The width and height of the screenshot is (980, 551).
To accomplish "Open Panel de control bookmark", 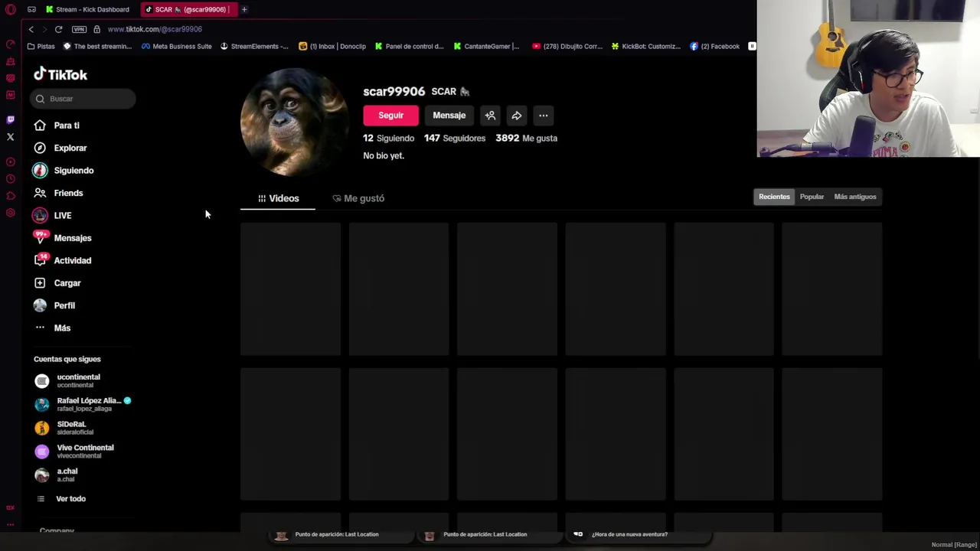I will tap(409, 46).
